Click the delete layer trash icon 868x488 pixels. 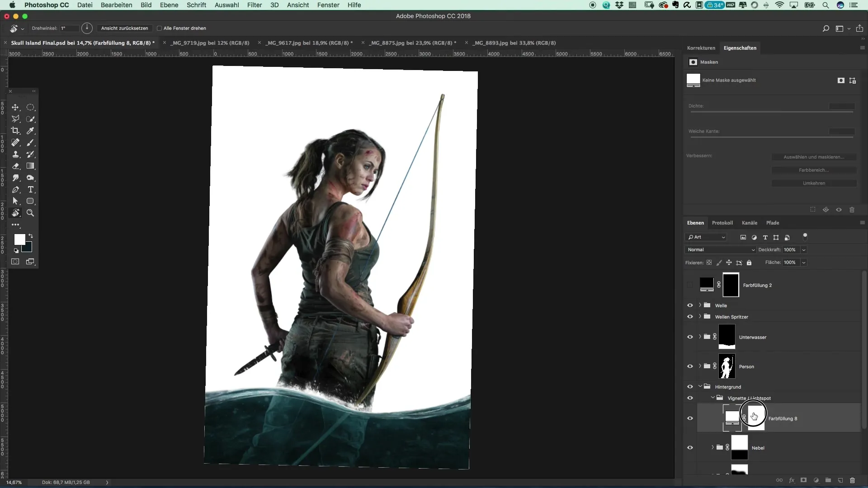tap(852, 480)
